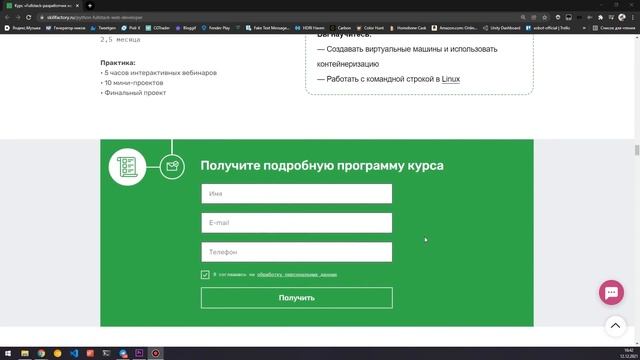
Task: Open the Amazon.com bookmark
Action: tap(454, 28)
